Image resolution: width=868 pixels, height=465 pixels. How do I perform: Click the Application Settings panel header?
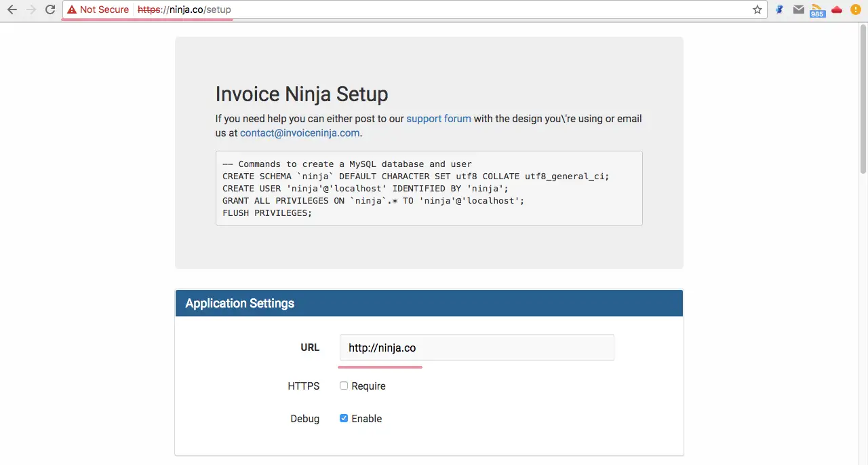(429, 303)
